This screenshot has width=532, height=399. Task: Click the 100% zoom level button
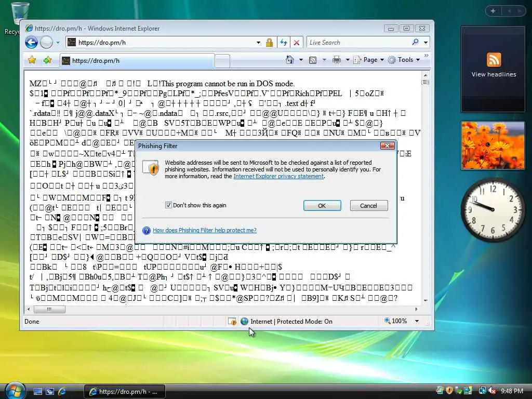(395, 321)
